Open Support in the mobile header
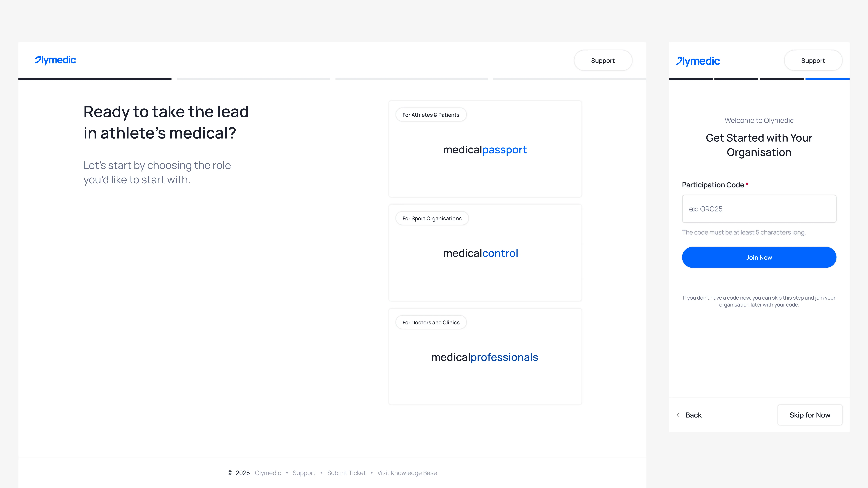Screen dimensions: 868x488 [813, 61]
